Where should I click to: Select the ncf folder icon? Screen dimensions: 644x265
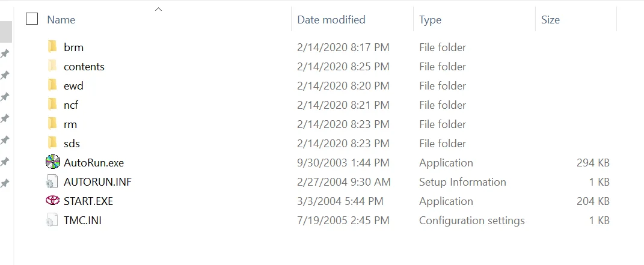(x=52, y=105)
